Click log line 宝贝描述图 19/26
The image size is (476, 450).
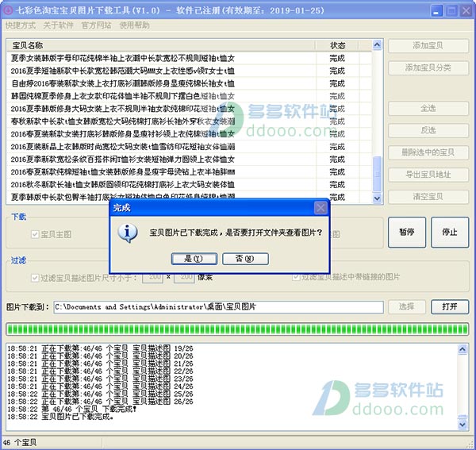click(x=100, y=348)
